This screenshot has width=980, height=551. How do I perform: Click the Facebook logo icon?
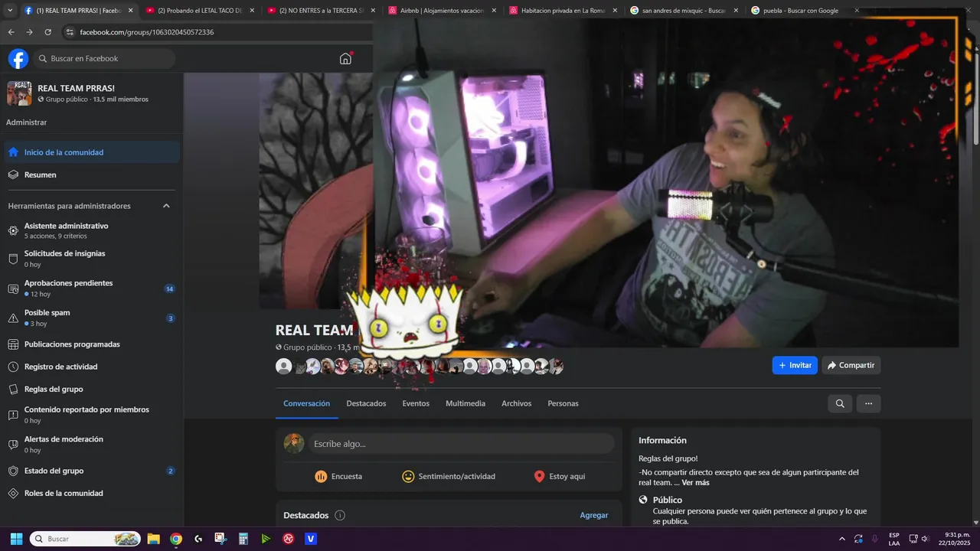pos(18,59)
